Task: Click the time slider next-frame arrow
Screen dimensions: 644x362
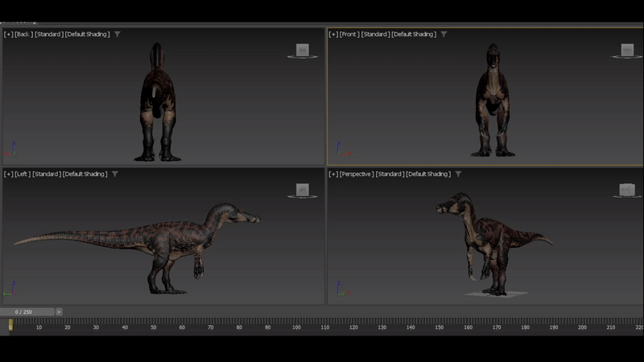Action: [x=59, y=312]
